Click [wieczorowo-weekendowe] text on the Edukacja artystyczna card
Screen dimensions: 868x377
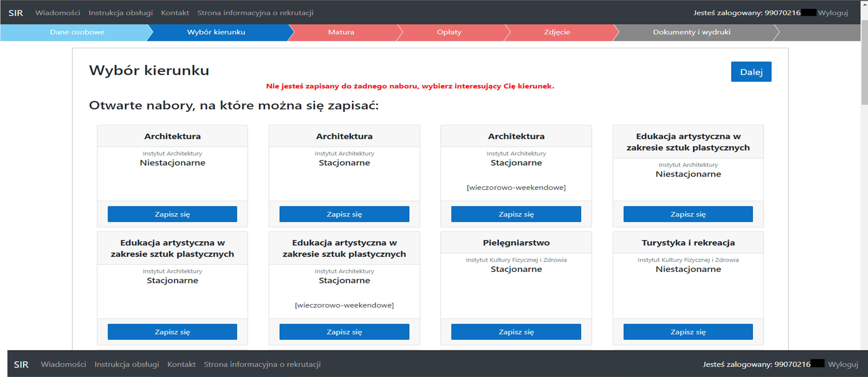click(x=344, y=305)
